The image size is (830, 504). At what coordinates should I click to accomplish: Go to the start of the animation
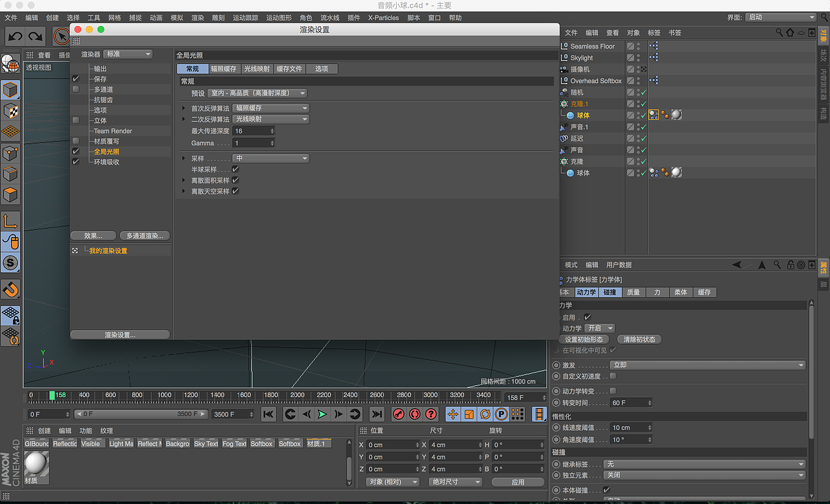pyautogui.click(x=268, y=414)
